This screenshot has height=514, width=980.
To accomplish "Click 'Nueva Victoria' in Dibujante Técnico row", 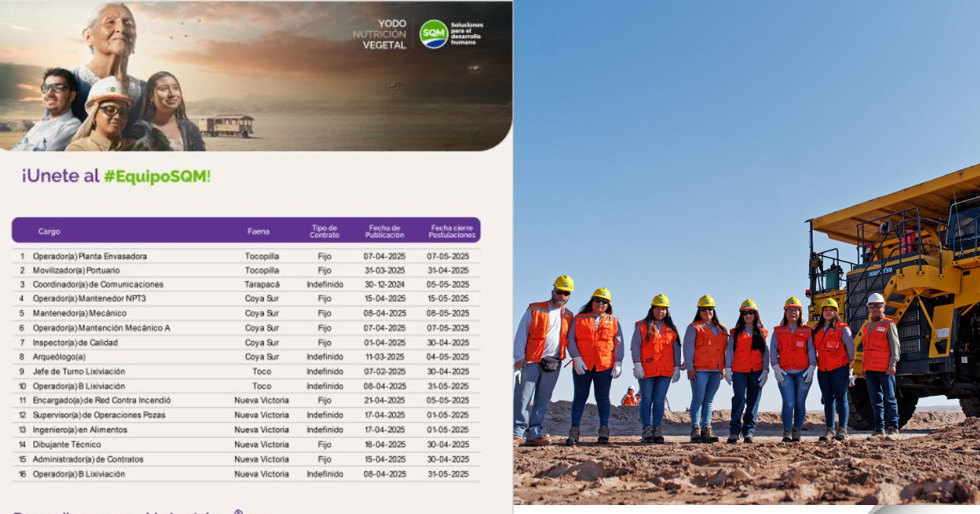I will (261, 445).
